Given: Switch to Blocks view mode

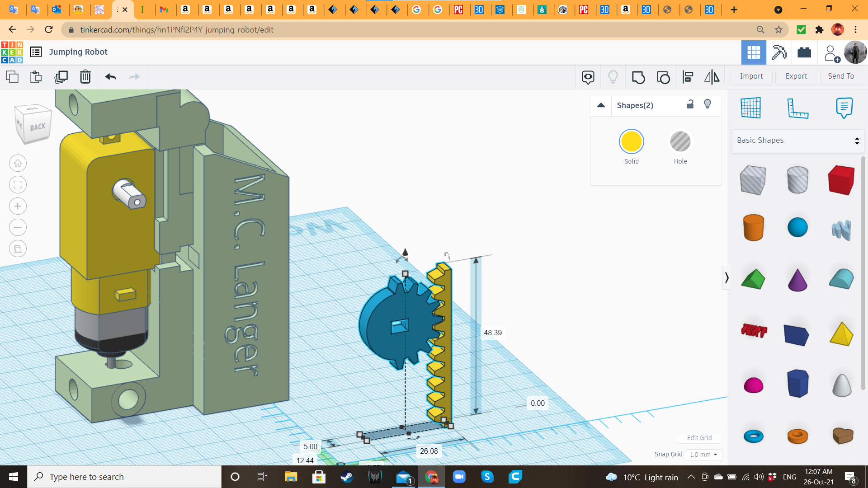Looking at the screenshot, I should [779, 52].
